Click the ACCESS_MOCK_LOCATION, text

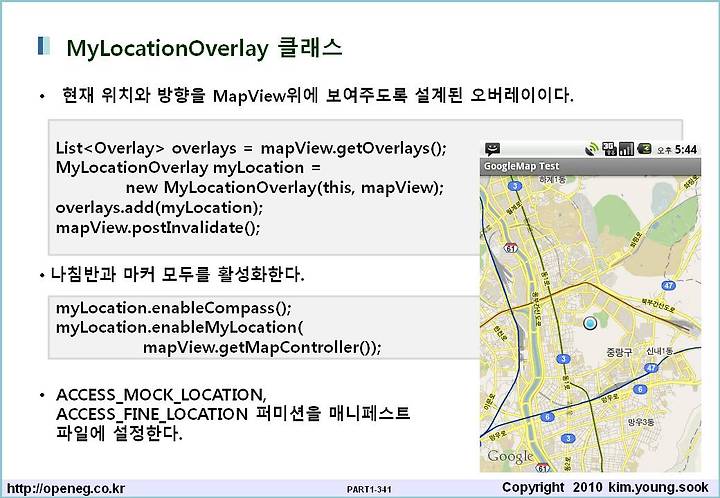pyautogui.click(x=161, y=395)
